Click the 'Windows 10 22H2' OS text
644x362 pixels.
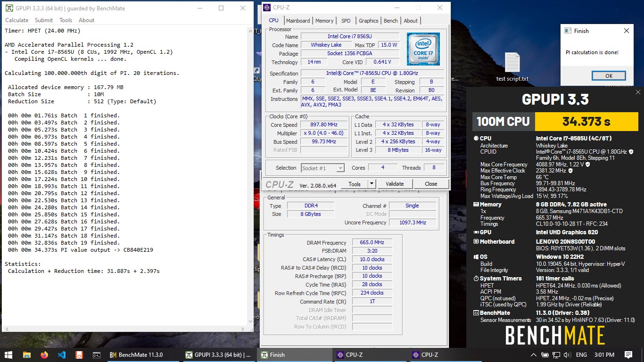pyautogui.click(x=560, y=257)
